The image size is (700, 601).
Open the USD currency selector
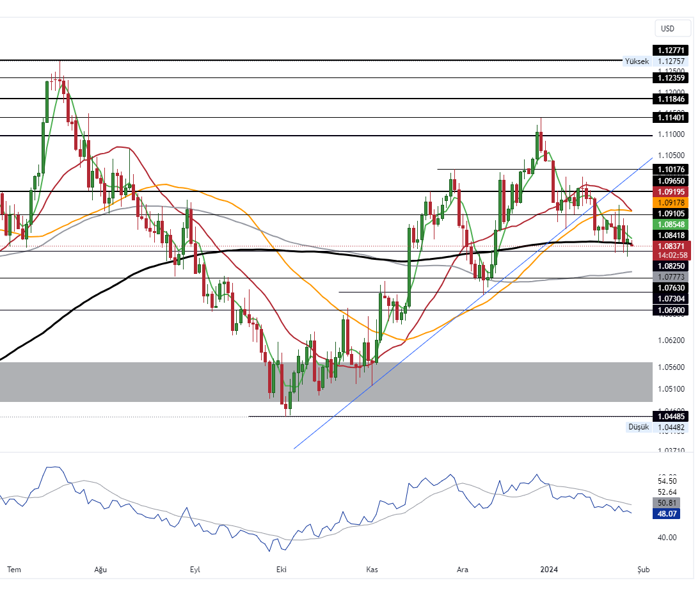[x=671, y=28]
